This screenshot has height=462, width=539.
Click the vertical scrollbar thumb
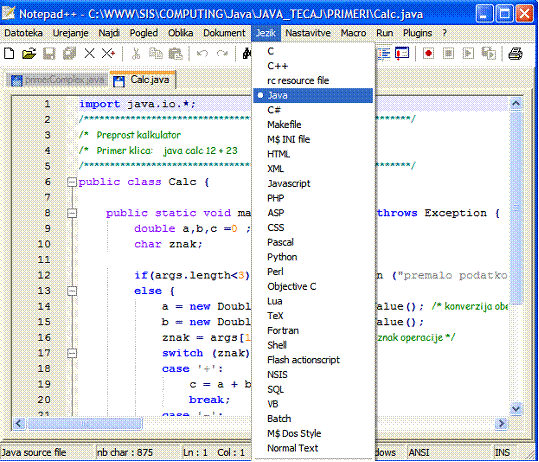click(x=516, y=208)
